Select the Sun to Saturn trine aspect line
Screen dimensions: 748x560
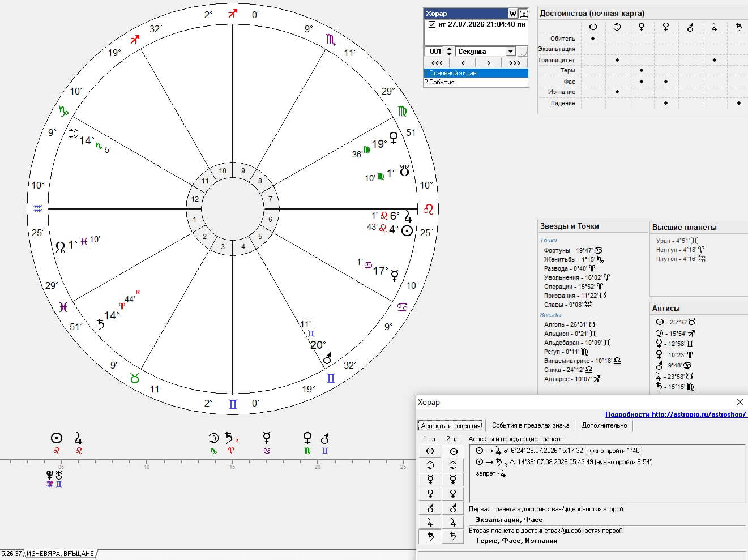pos(564,462)
